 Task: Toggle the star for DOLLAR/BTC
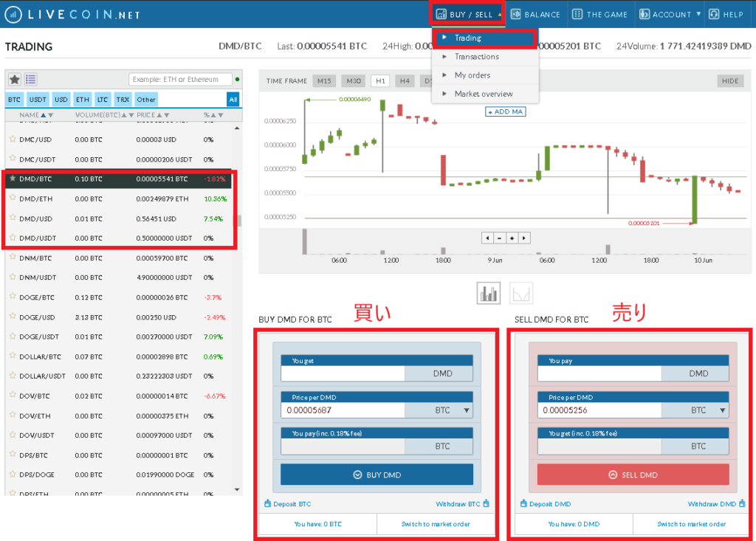[13, 356]
